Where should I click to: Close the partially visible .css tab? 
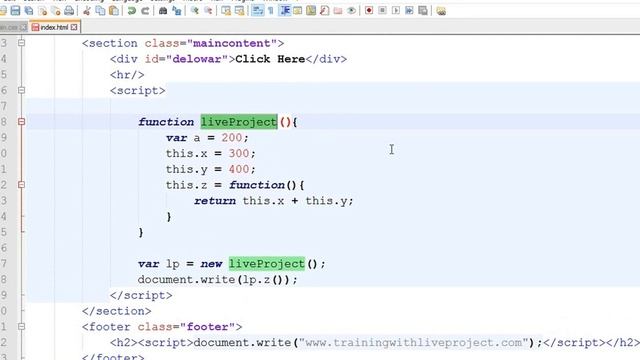tap(23, 27)
